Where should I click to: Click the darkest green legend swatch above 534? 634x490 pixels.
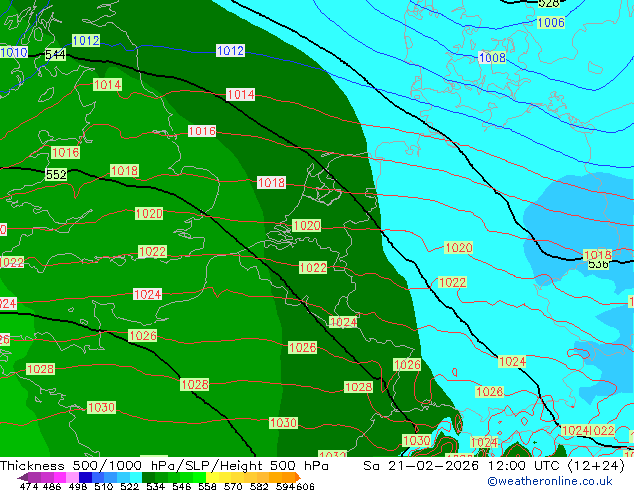148,477
